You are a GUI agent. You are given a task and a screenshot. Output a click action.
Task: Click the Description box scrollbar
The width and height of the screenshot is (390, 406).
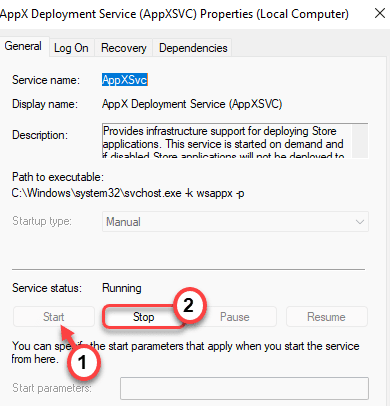point(360,140)
